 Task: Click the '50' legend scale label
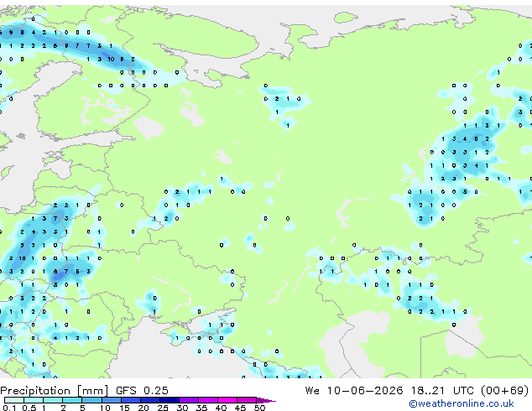click(x=260, y=408)
